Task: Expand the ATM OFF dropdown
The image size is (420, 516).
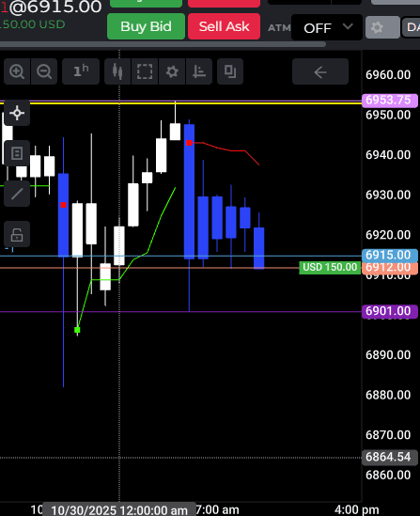Action: pyautogui.click(x=327, y=27)
